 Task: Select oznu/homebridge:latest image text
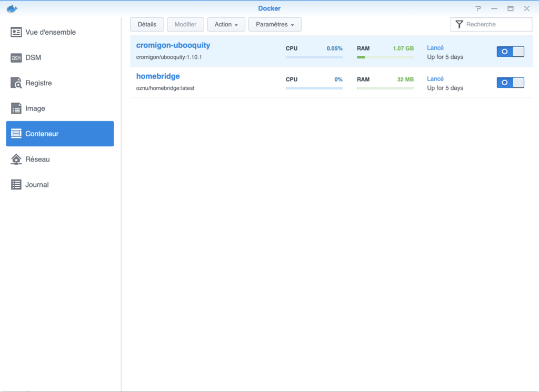pyautogui.click(x=165, y=88)
